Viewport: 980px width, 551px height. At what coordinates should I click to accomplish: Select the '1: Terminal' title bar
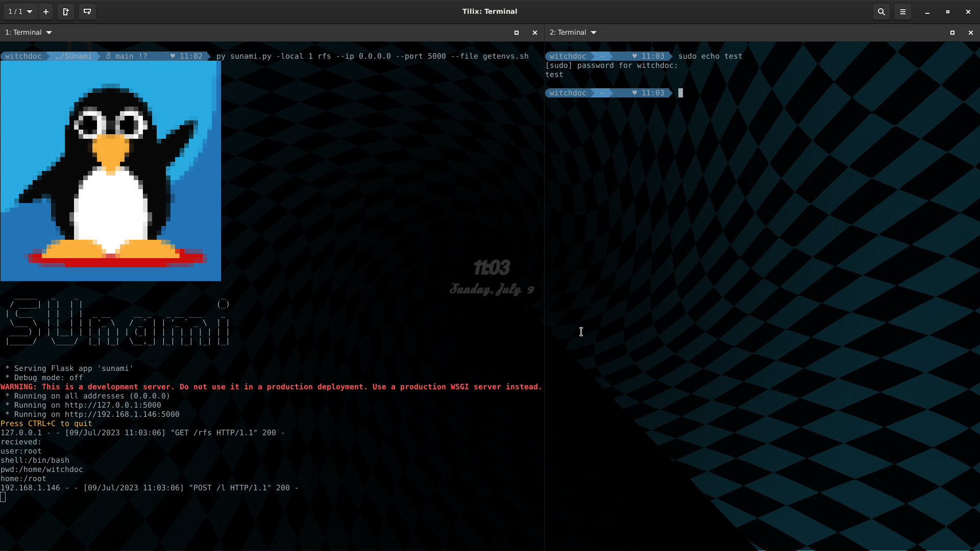(24, 32)
